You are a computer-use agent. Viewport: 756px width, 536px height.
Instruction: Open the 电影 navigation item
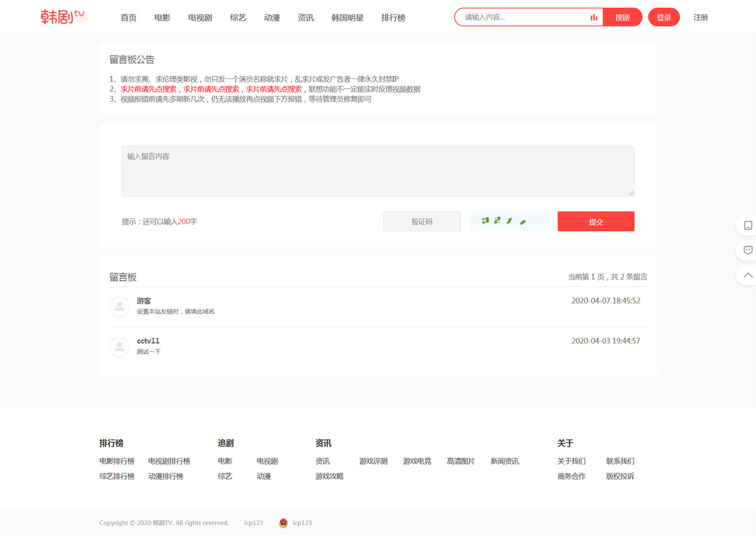point(162,18)
